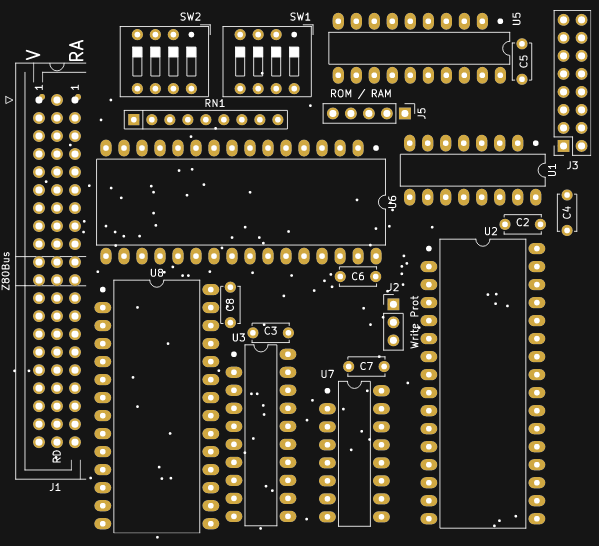This screenshot has width=599, height=546.
Task: Select the C5 capacitor label
Action: coord(523,61)
